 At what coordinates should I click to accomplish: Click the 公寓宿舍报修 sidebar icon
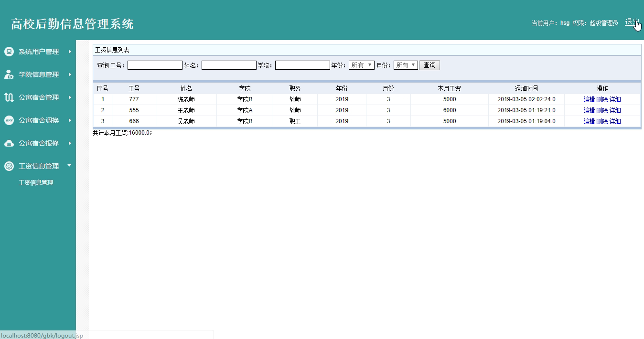pyautogui.click(x=9, y=143)
